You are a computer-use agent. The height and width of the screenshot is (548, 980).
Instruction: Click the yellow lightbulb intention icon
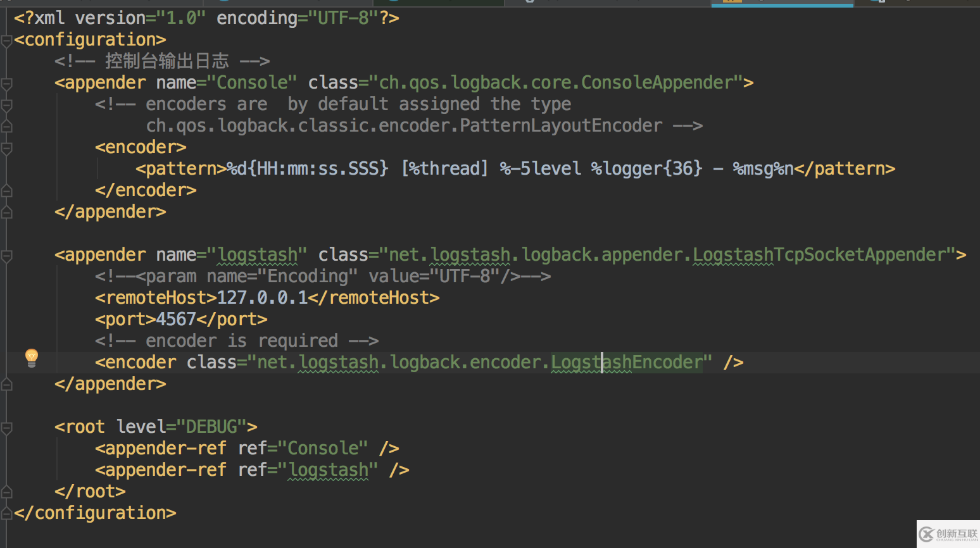(31, 358)
